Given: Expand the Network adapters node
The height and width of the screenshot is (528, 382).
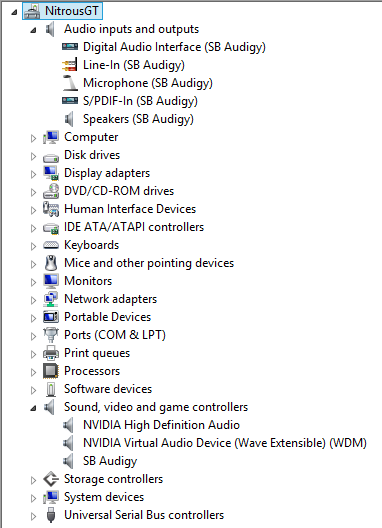Looking at the screenshot, I should (33, 300).
